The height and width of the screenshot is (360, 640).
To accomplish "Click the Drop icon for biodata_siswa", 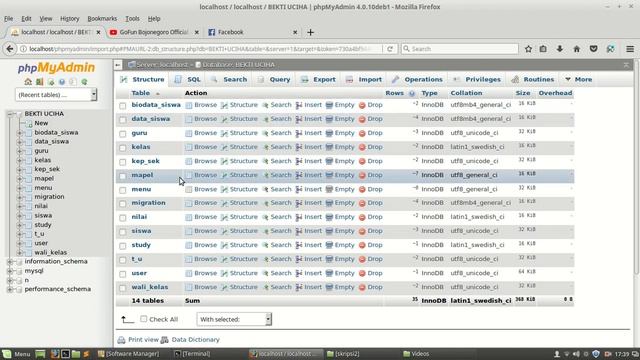I will coord(362,105).
